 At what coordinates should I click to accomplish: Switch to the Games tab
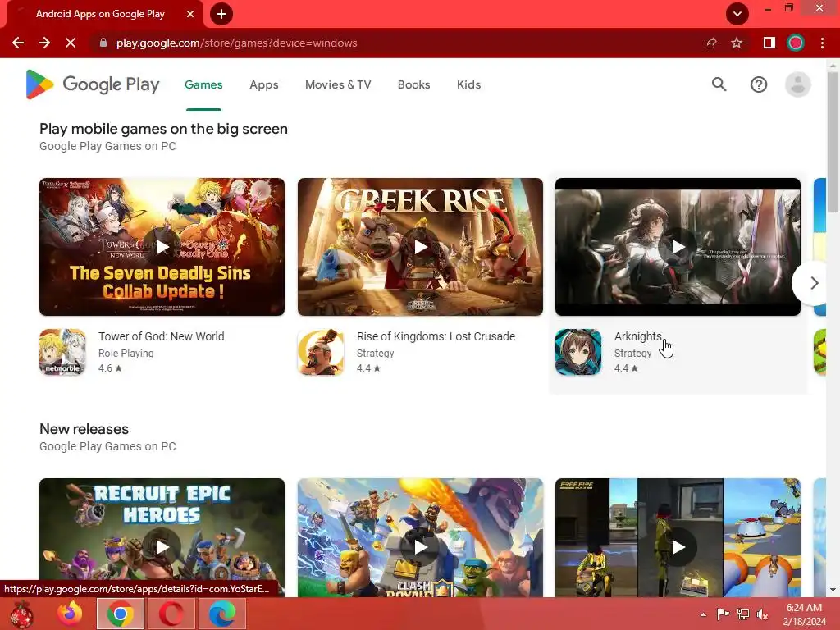[203, 84]
